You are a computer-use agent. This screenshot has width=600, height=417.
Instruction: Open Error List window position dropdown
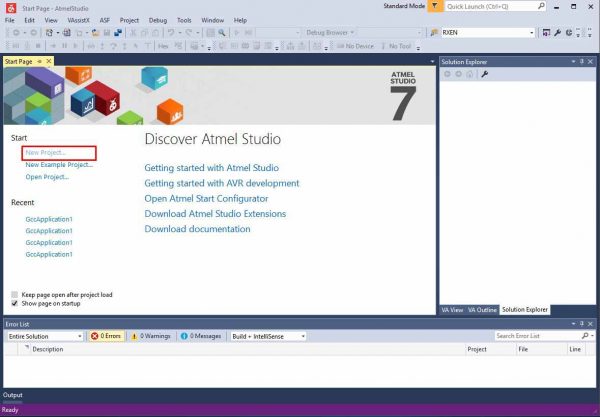[573, 324]
